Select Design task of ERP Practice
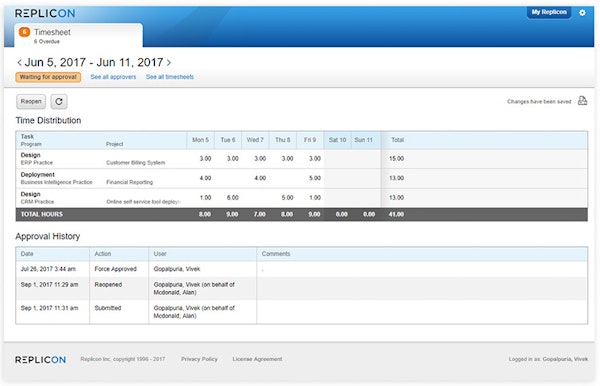 [x=31, y=155]
